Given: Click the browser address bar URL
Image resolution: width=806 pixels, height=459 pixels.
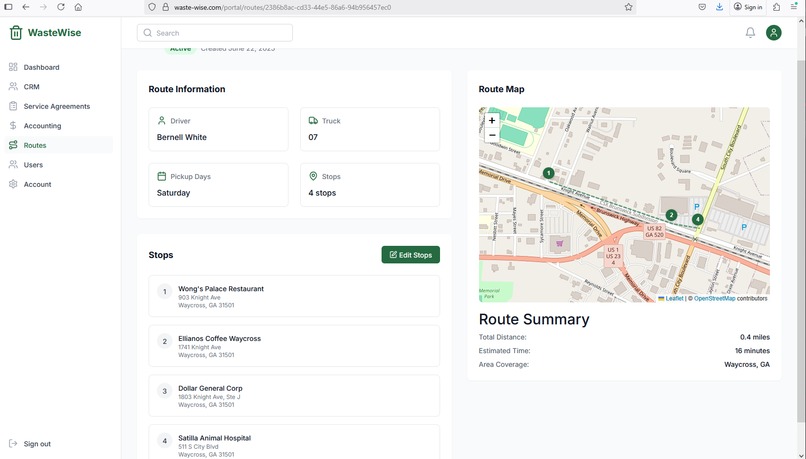Looking at the screenshot, I should click(x=282, y=7).
